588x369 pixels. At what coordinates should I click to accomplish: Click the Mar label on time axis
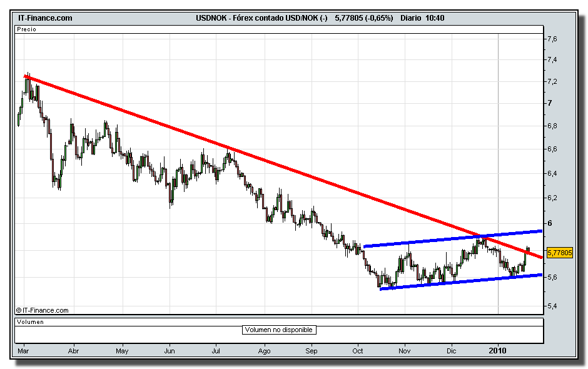[x=24, y=351]
